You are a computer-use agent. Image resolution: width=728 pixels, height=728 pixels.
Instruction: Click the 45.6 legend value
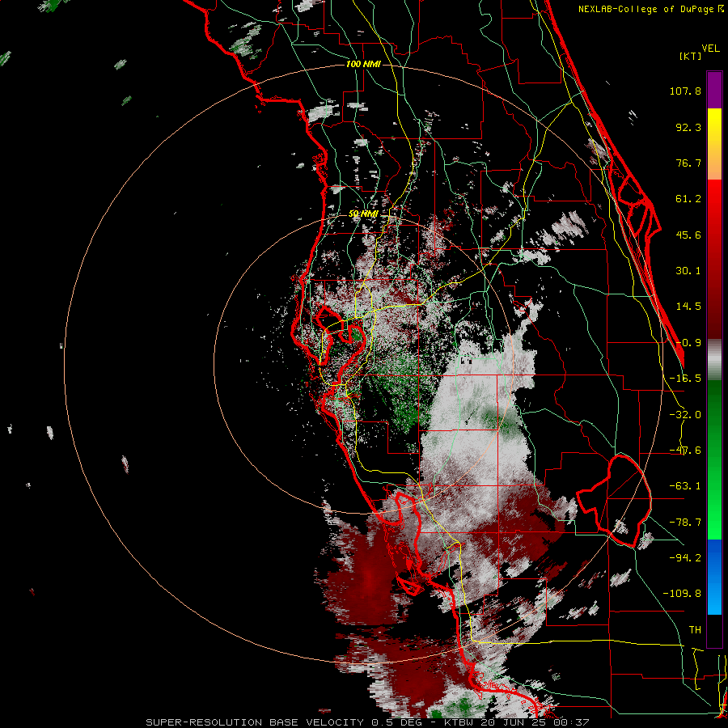(688, 235)
